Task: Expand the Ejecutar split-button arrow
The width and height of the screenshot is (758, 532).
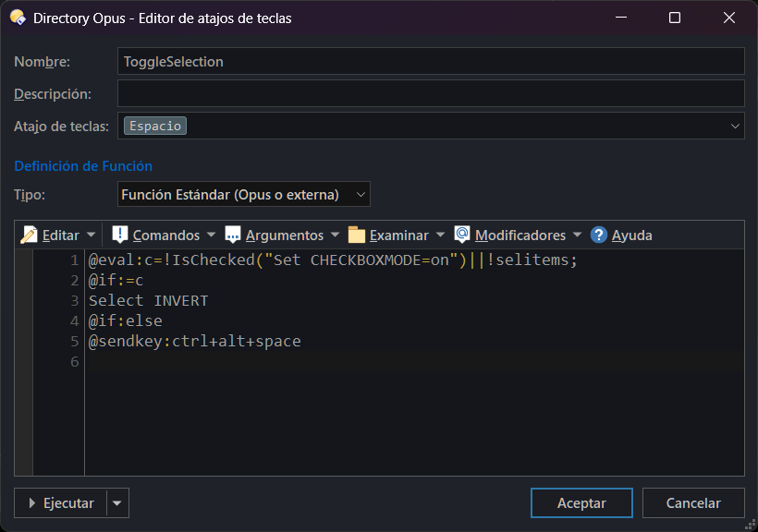Action: [x=117, y=503]
